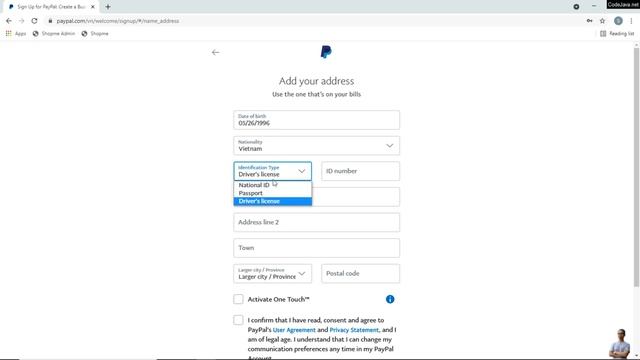
Task: Open a new browser tab
Action: [108, 7]
